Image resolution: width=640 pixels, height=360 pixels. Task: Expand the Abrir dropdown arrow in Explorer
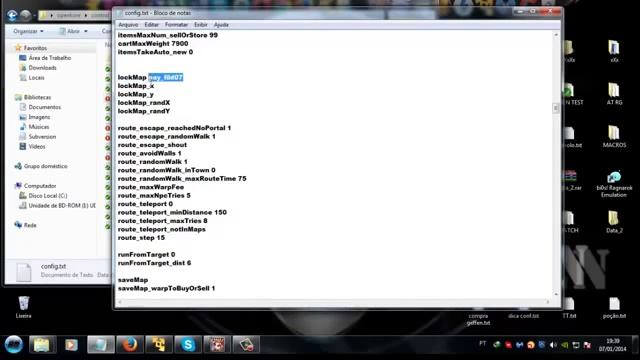pyautogui.click(x=86, y=31)
